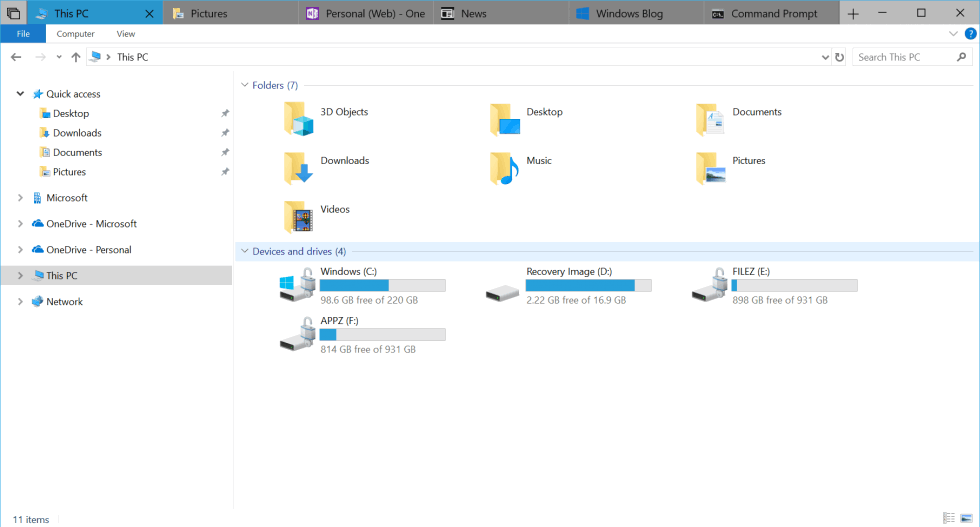Click the Search This PC field

[912, 57]
